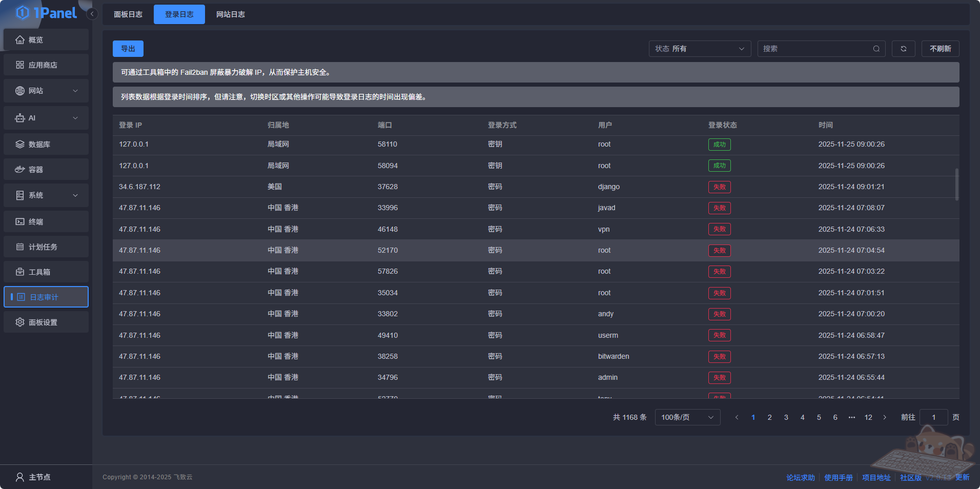Click the sidebar collapse arrow icon
980x489 pixels.
coord(92,14)
